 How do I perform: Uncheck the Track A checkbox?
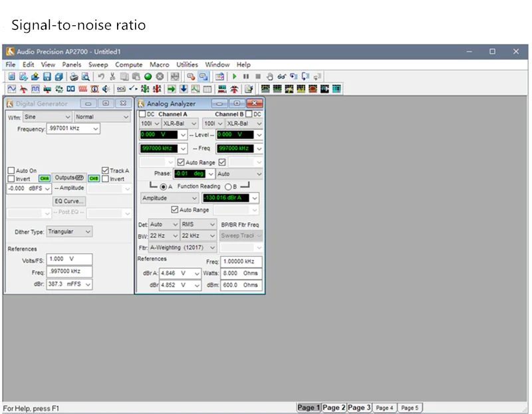(x=105, y=170)
